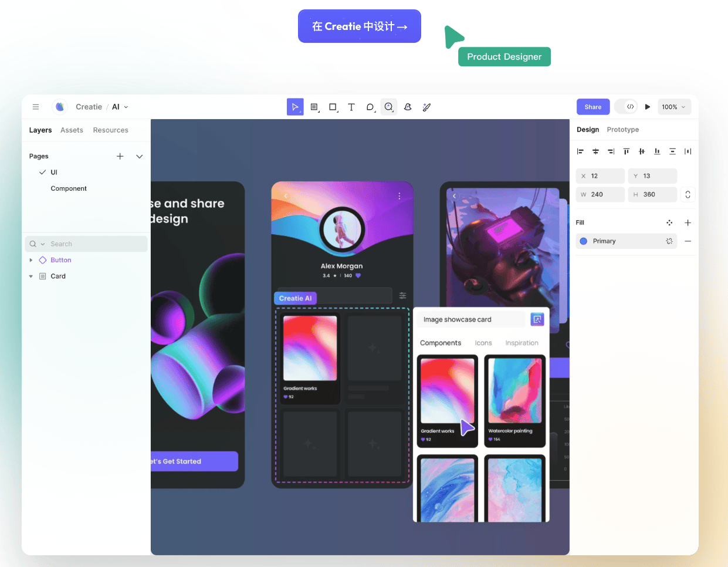Select the Frame tool in toolbar
Viewport: 728px width, 567px height.
(x=314, y=107)
